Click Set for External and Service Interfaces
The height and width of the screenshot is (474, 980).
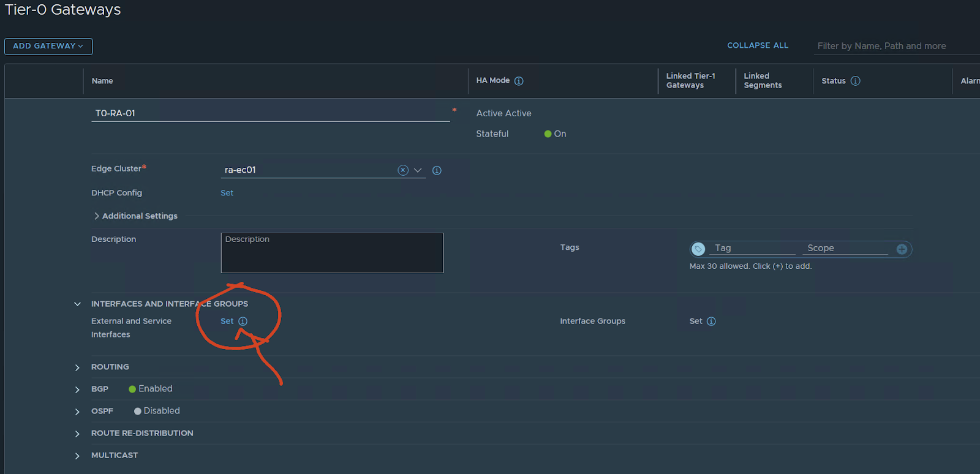[x=227, y=322]
